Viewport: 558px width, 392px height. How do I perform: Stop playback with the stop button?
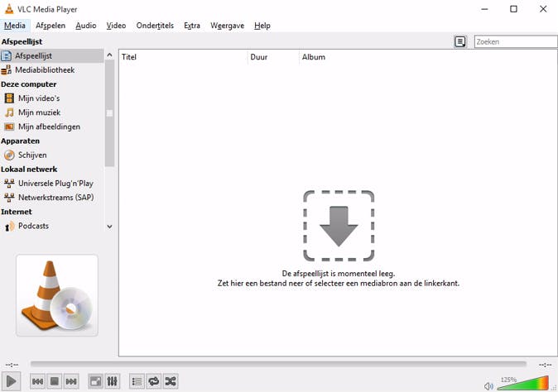coord(55,382)
